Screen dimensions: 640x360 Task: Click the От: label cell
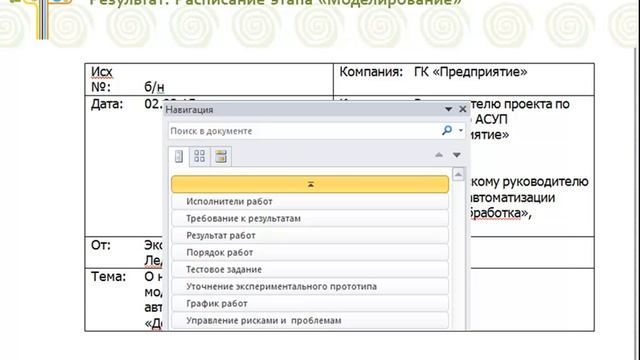tap(101, 245)
